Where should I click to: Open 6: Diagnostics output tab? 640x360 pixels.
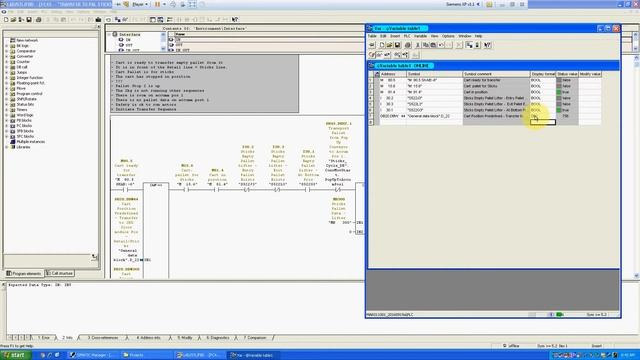tap(218, 338)
